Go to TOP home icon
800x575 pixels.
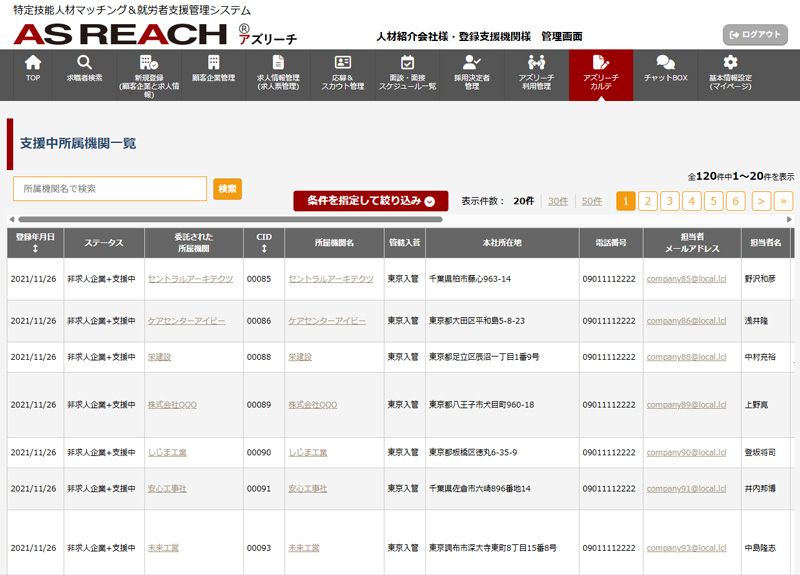tap(33, 63)
